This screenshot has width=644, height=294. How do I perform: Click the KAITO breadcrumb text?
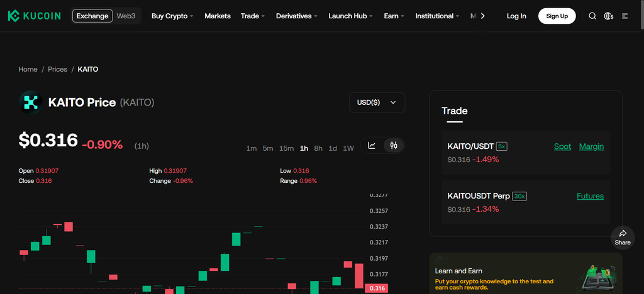[x=88, y=69]
